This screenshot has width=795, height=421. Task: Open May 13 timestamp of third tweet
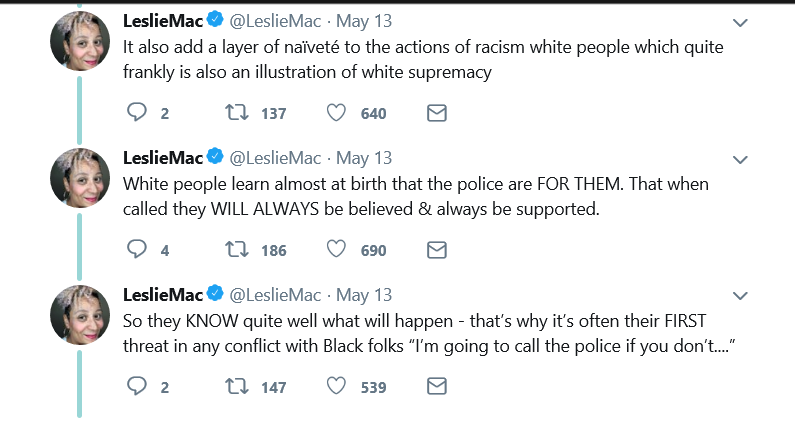coord(366,295)
